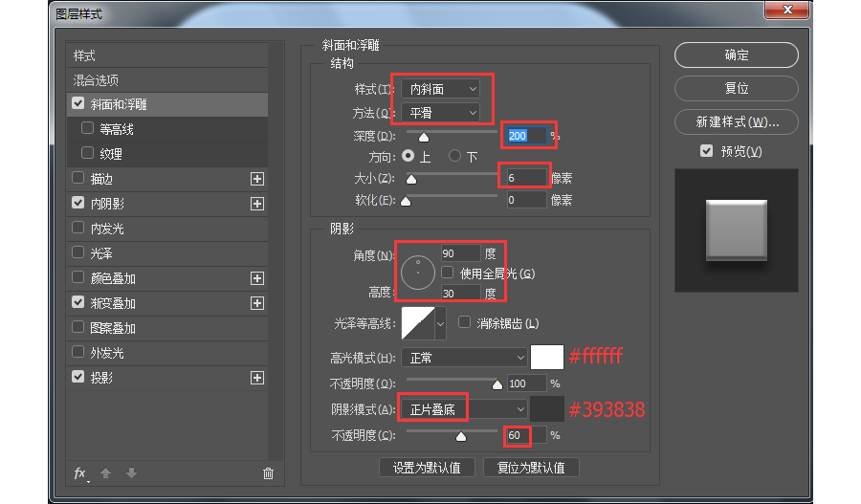The height and width of the screenshot is (504, 861).
Task: Open the 方法 dropdown showing 平滑
Action: pos(440,113)
